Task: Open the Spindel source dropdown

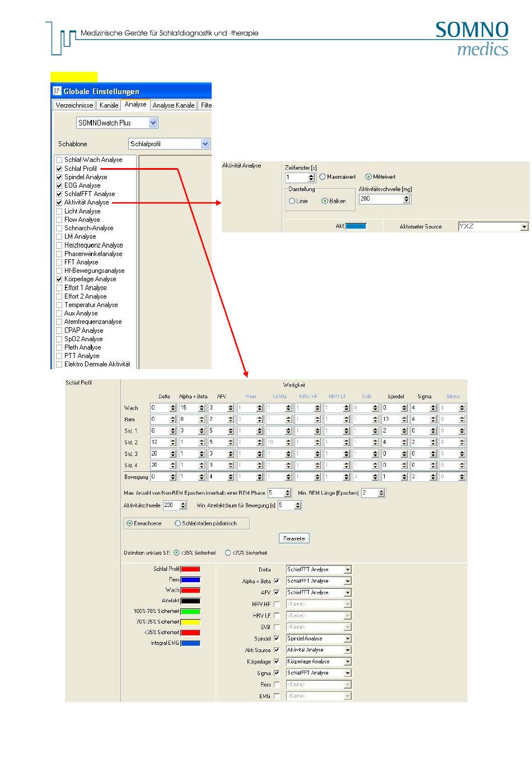Action: tap(348, 639)
